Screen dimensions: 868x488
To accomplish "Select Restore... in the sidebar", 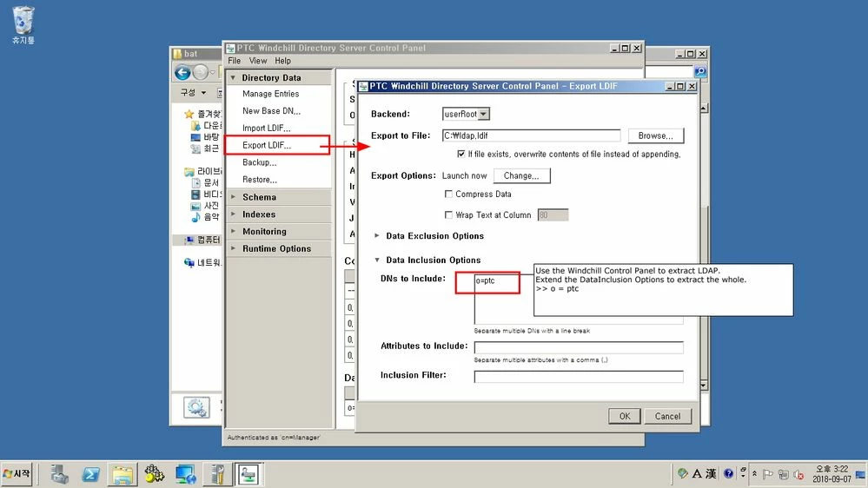I will pyautogui.click(x=259, y=180).
